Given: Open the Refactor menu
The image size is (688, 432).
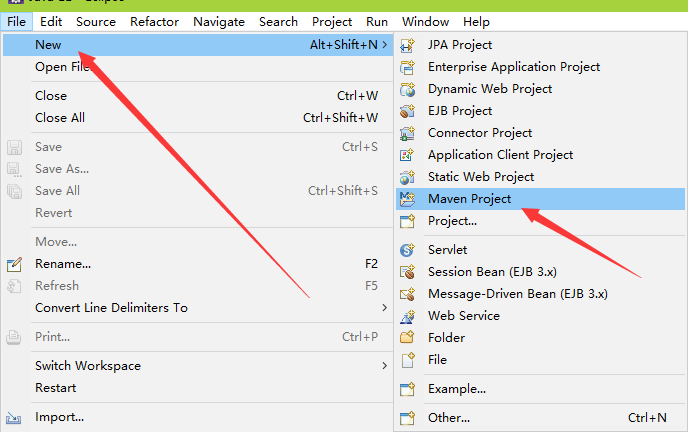Looking at the screenshot, I should pos(154,21).
